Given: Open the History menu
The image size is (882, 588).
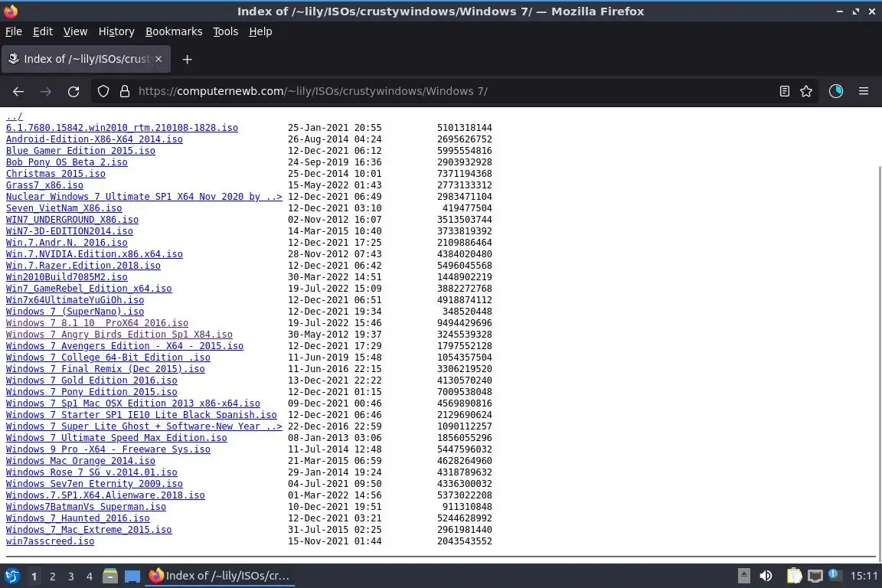Looking at the screenshot, I should [116, 31].
